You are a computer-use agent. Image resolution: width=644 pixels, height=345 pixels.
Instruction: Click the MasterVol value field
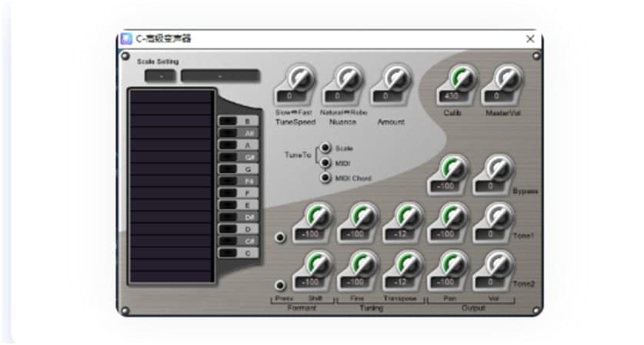(x=496, y=96)
